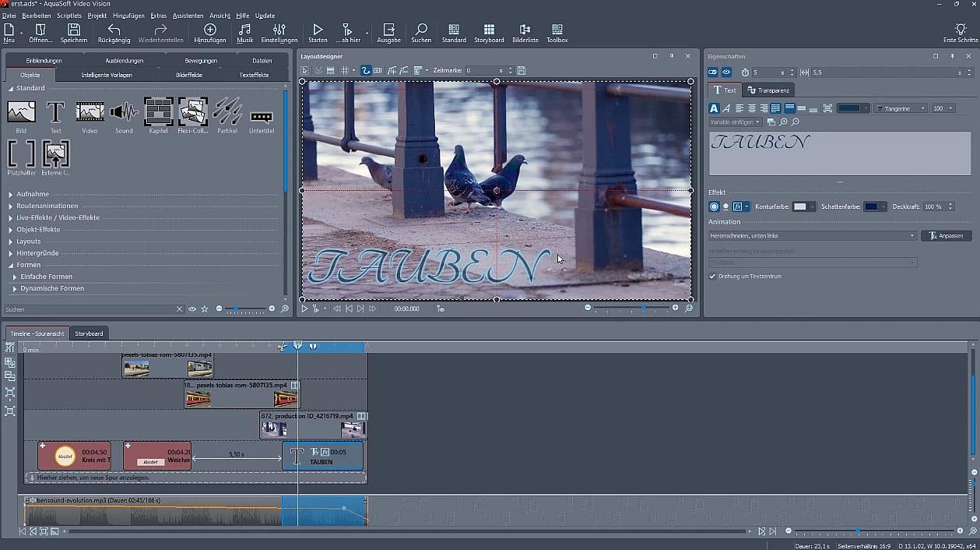Viewport: 980px width, 550px height.
Task: Toggle bold text formatting button
Action: click(x=714, y=108)
